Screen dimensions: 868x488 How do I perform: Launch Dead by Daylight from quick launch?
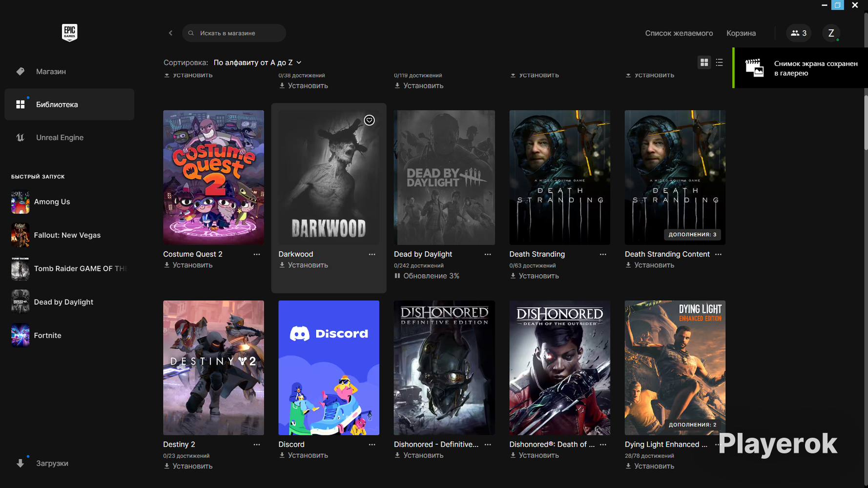(69, 302)
